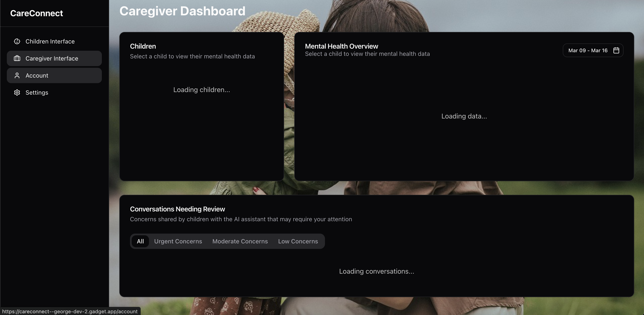Screen dimensions: 644x315
Task: Click the person Account icon
Action: [17, 75]
